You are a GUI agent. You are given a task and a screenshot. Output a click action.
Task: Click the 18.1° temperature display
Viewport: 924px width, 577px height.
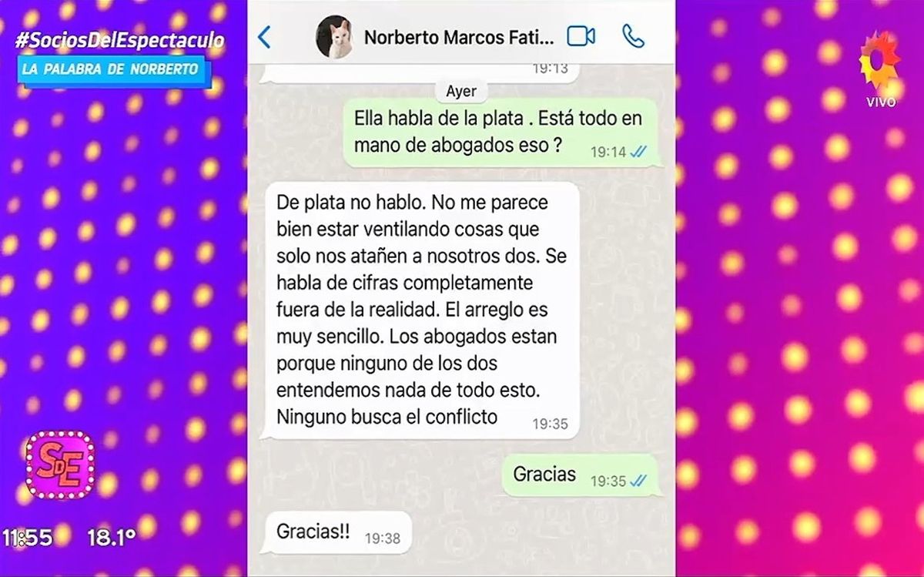point(112,537)
